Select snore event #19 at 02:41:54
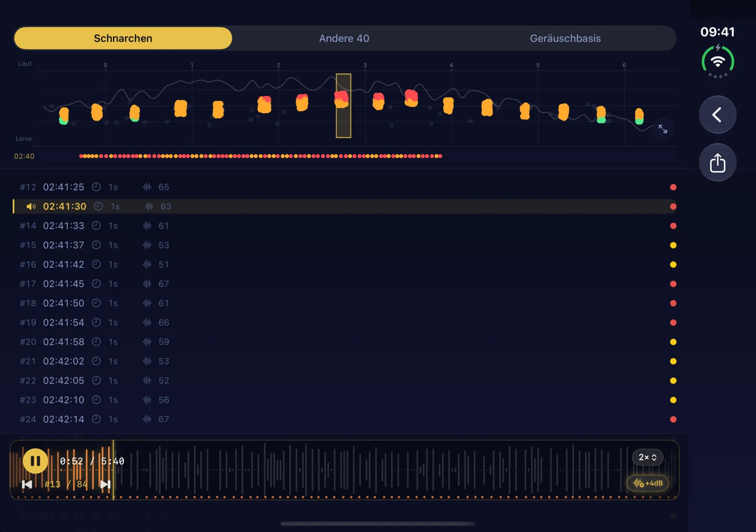This screenshot has width=756, height=532. pos(345,323)
